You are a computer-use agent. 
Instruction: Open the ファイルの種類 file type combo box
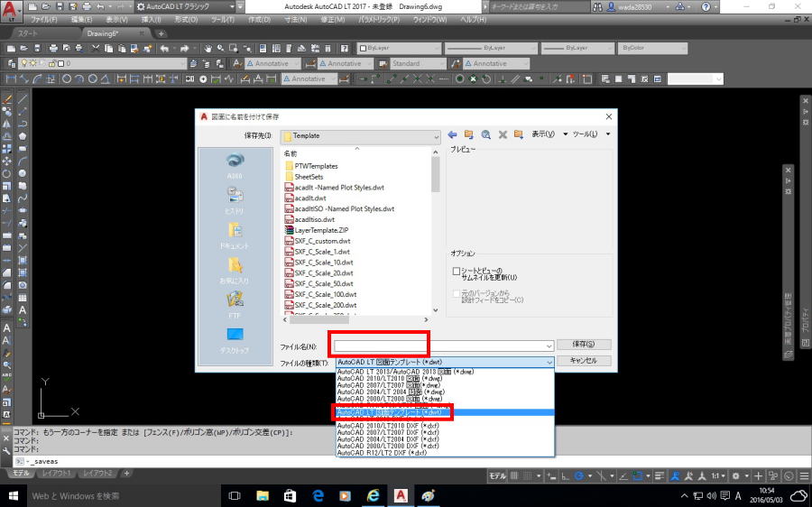445,362
